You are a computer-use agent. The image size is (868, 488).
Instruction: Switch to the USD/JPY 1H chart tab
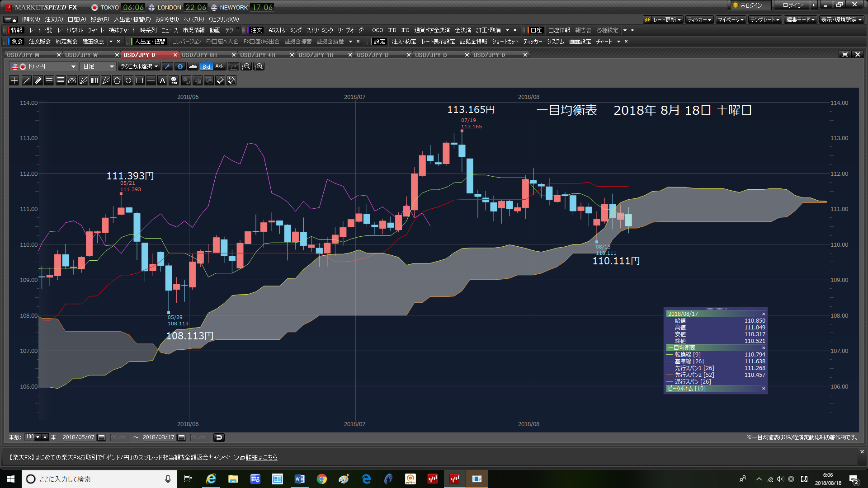pyautogui.click(x=316, y=55)
